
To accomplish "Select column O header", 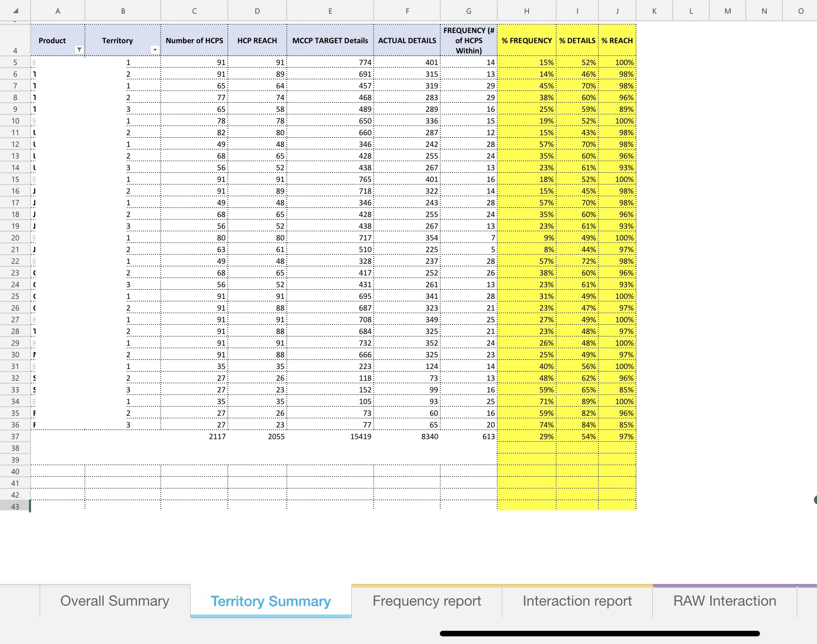I will [801, 11].
